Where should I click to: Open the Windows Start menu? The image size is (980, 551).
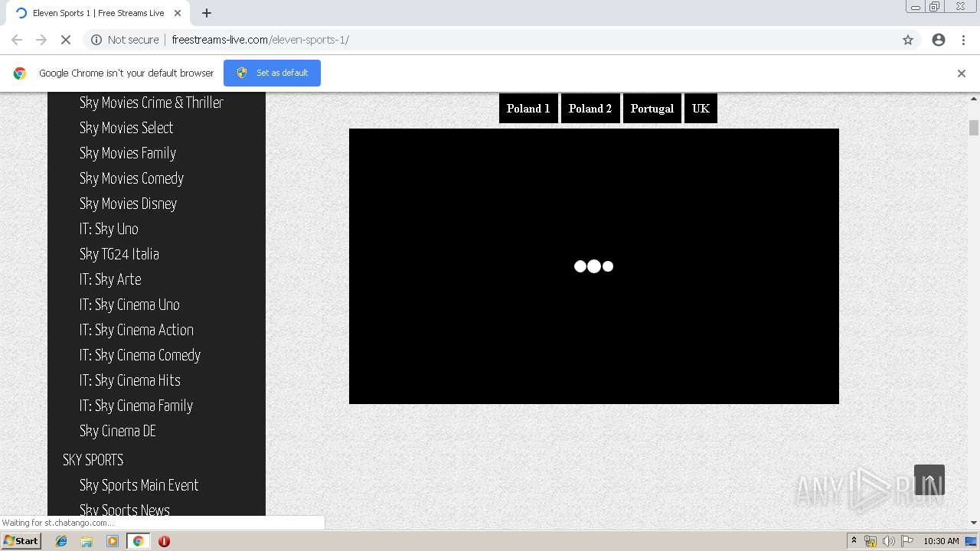(x=21, y=541)
